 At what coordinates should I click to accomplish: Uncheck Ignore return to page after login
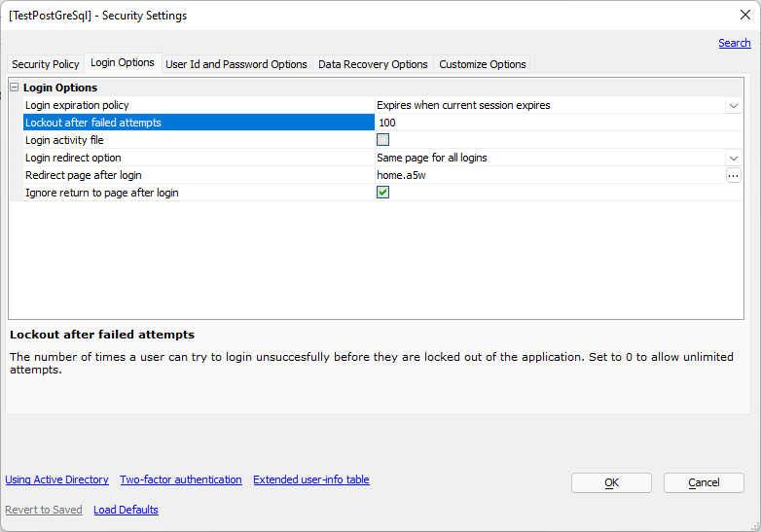pos(382,193)
